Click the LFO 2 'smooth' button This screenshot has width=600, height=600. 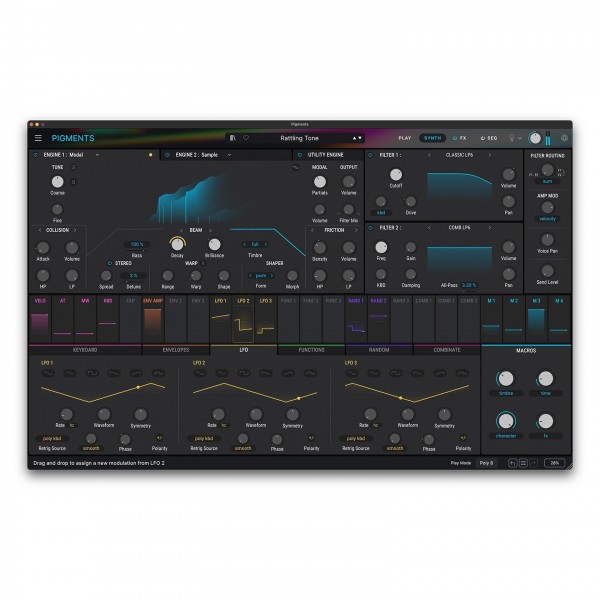coord(243,448)
